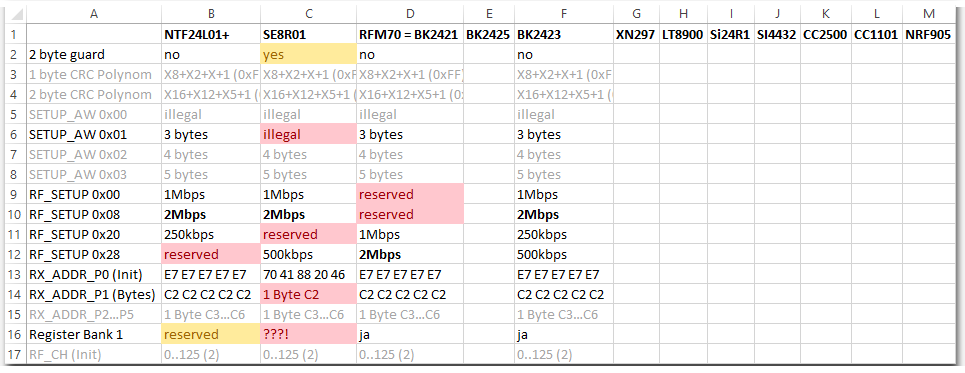Viewport: 965px width, 373px height.
Task: Select the BK2423 header cell
Action: pyautogui.click(x=564, y=34)
